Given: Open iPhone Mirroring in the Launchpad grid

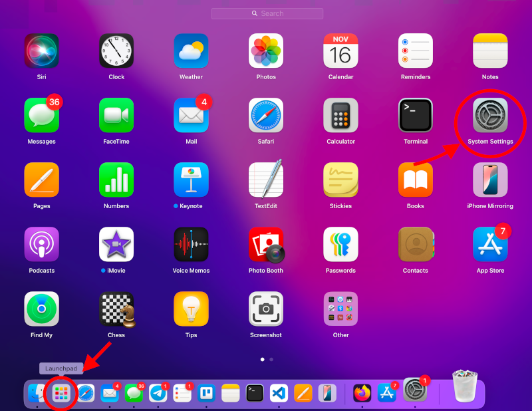Looking at the screenshot, I should (490, 180).
